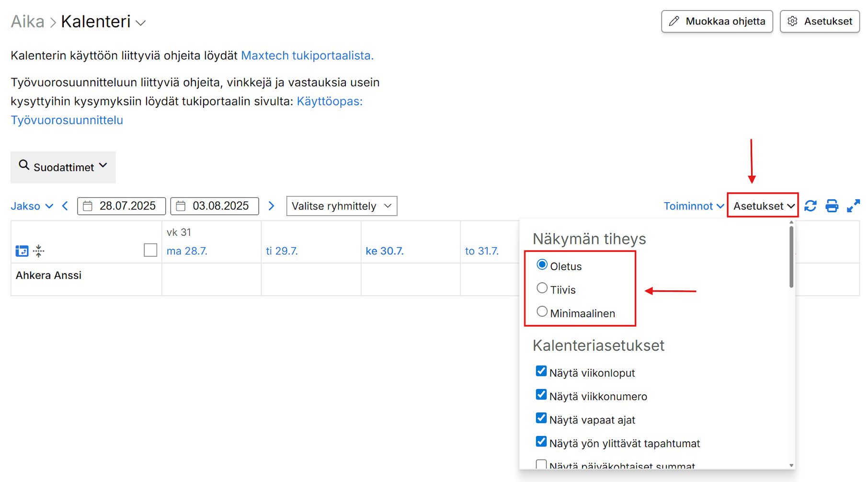Open the Valitse ryhmittely dropdown
The width and height of the screenshot is (868, 482).
[342, 206]
